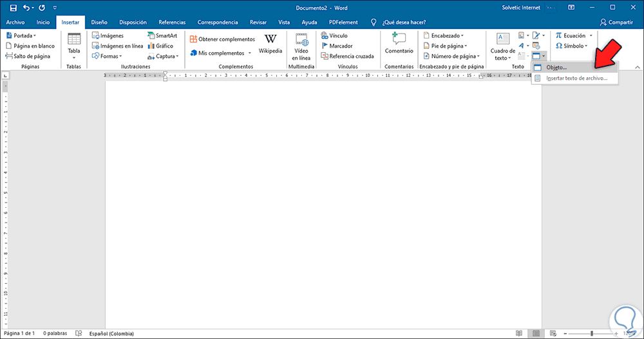Open the Pie de página footer dropdown
Viewport: 644px width, 339px height.
pos(445,46)
